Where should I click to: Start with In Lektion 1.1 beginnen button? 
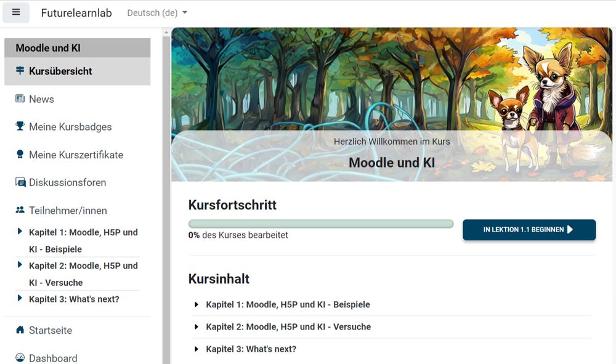click(529, 230)
